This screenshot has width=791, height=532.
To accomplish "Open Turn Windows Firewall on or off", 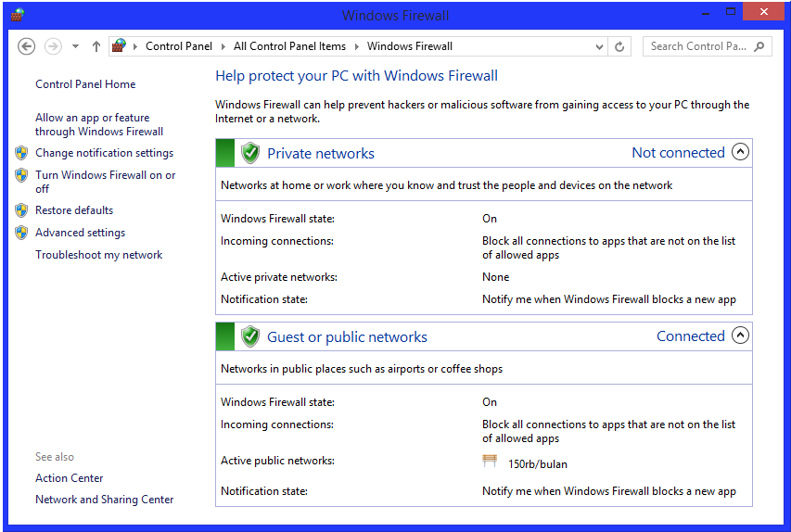I will [x=106, y=182].
